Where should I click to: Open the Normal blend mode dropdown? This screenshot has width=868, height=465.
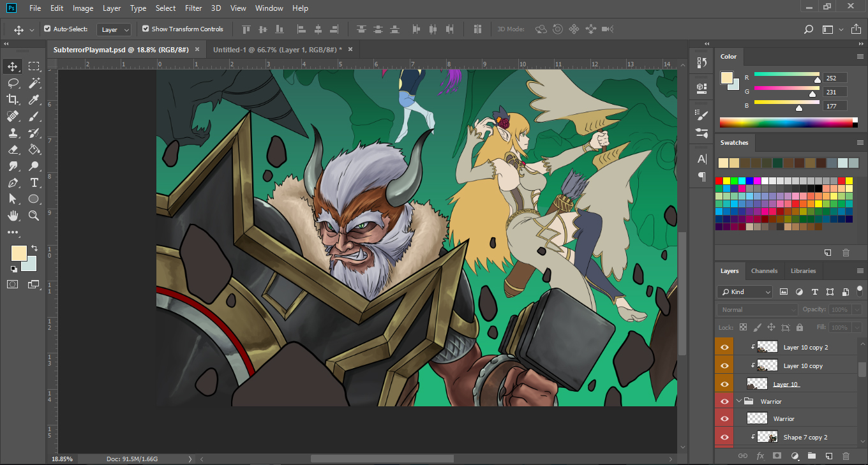(758, 309)
